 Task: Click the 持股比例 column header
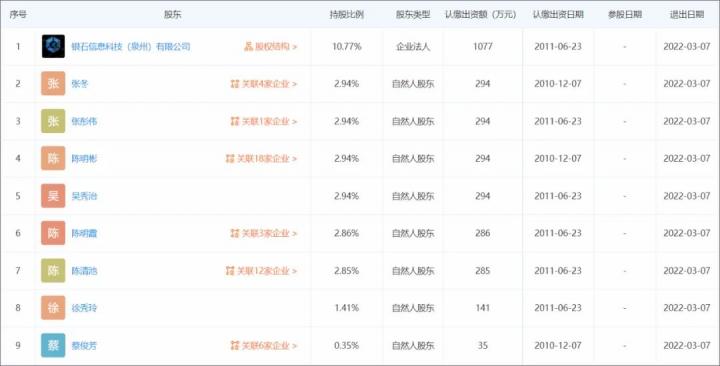pos(347,14)
